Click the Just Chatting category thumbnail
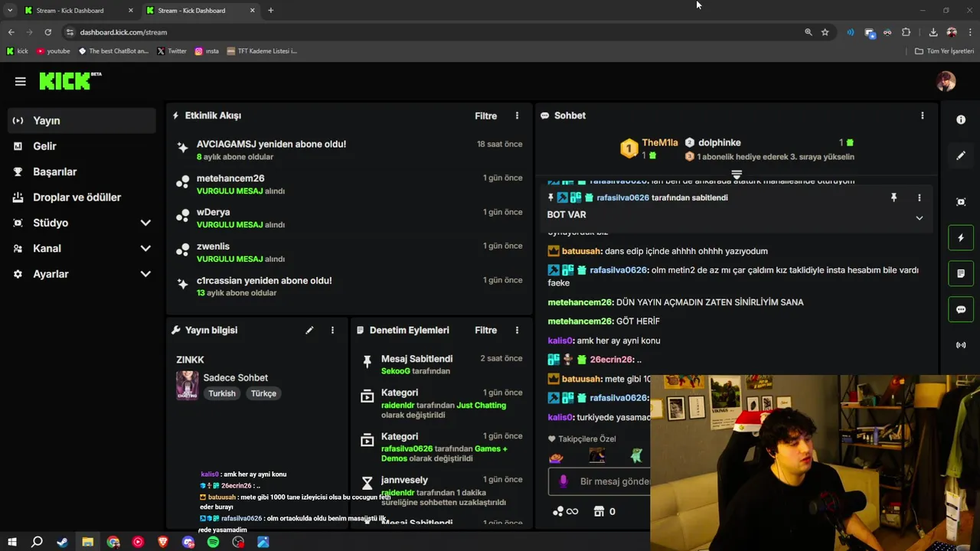Screen dimensions: 980x551 tap(188, 385)
